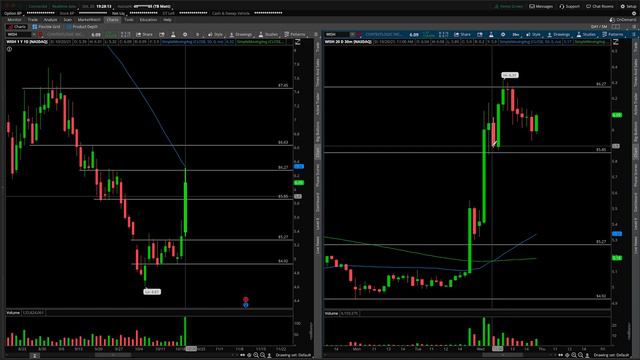Switch to the MarketWatch tab
The width and height of the screenshot is (640, 360).
(89, 20)
